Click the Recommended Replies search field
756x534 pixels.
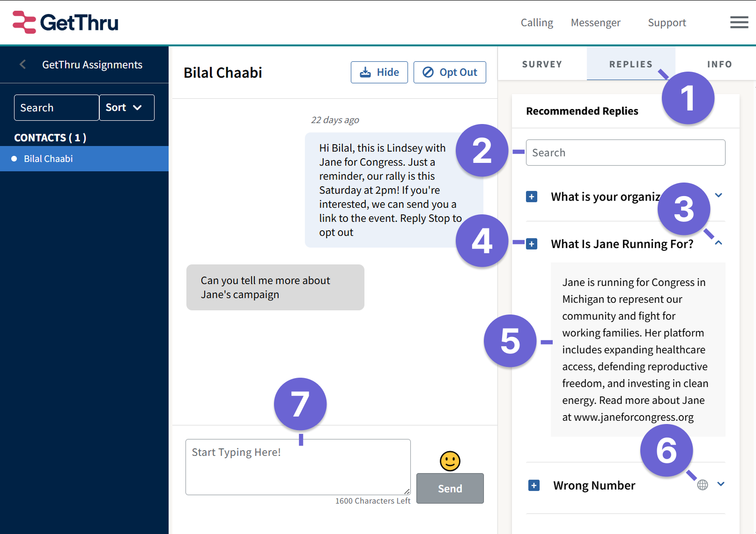(x=626, y=153)
